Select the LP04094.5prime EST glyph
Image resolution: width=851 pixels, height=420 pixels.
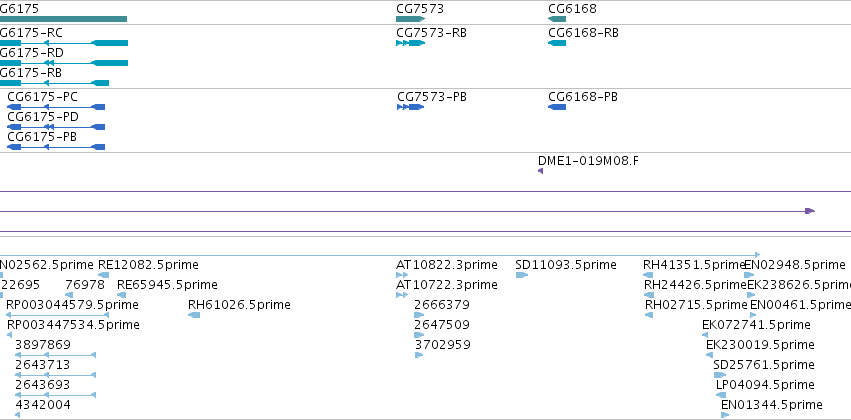point(721,395)
